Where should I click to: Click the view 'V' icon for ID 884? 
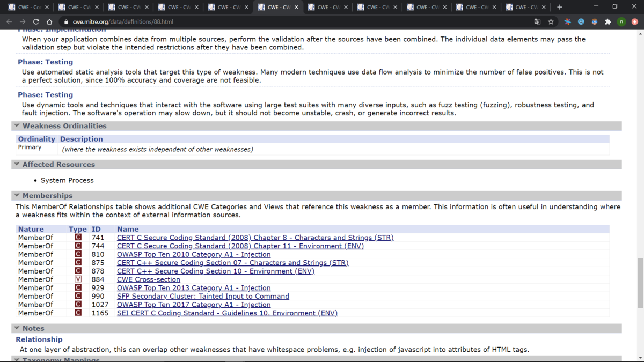[78, 279]
